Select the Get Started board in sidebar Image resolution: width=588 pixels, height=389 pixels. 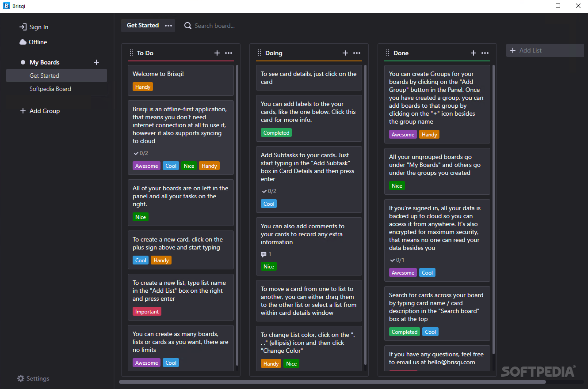[x=57, y=76]
